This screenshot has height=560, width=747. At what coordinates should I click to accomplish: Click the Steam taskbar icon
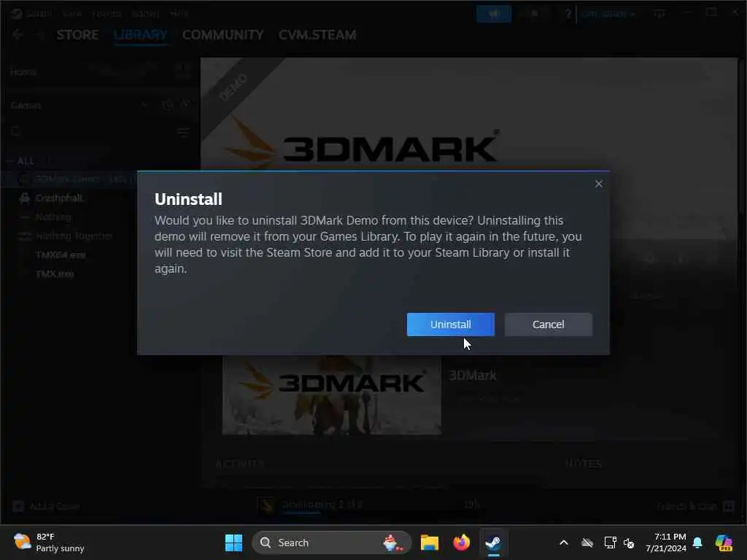pos(494,542)
